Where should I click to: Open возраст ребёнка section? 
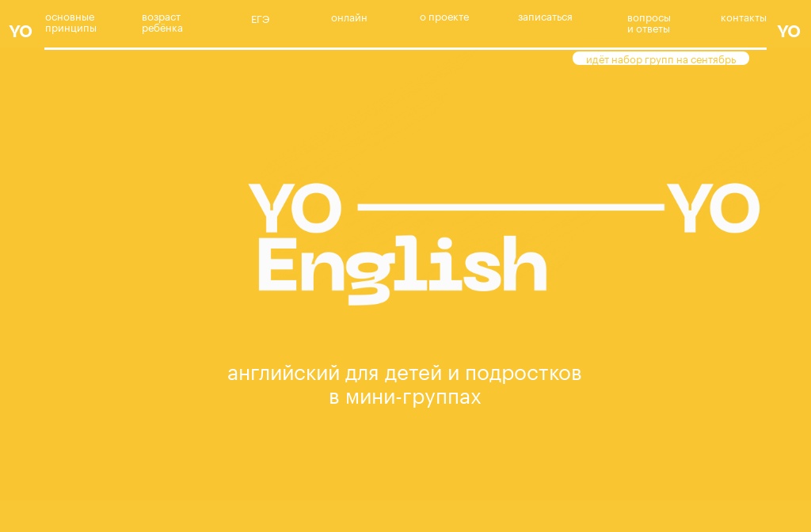tap(162, 22)
